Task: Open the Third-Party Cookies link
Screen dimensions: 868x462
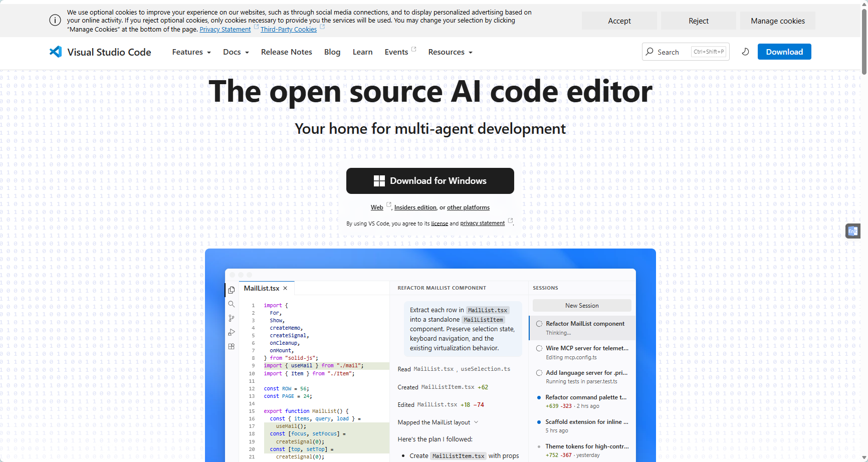Action: click(x=289, y=30)
